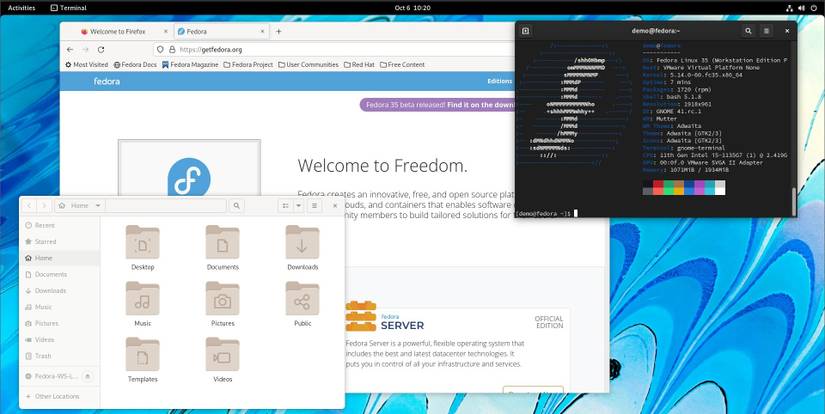825x414 pixels.
Task: Select Starred in Files sidebar
Action: coord(59,241)
